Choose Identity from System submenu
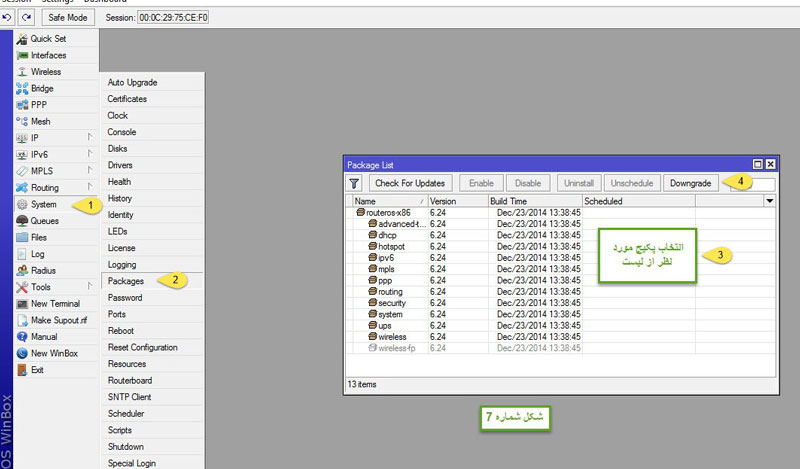 (152, 215)
